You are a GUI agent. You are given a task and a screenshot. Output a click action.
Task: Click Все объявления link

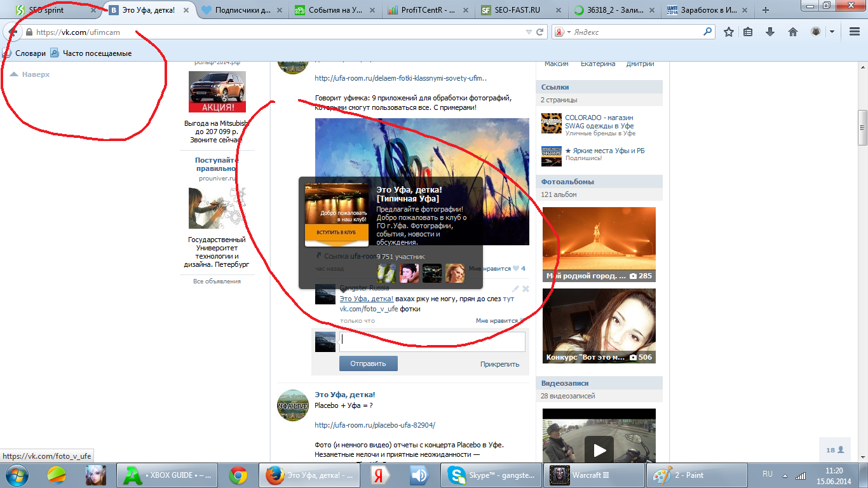pyautogui.click(x=217, y=281)
